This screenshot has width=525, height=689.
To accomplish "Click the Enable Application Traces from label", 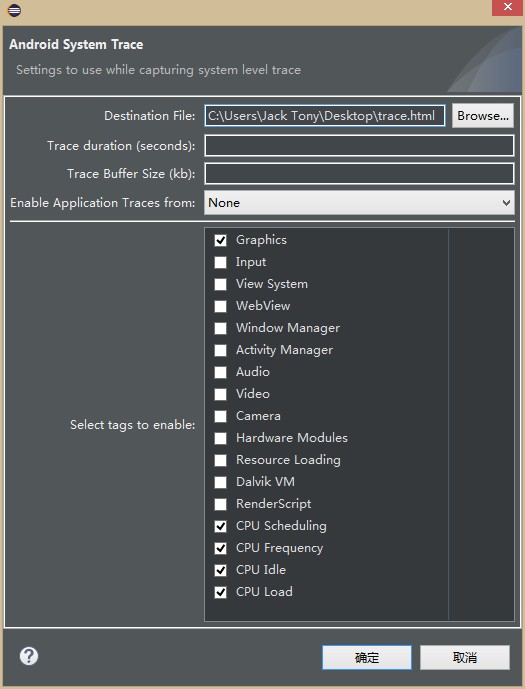I will (103, 203).
